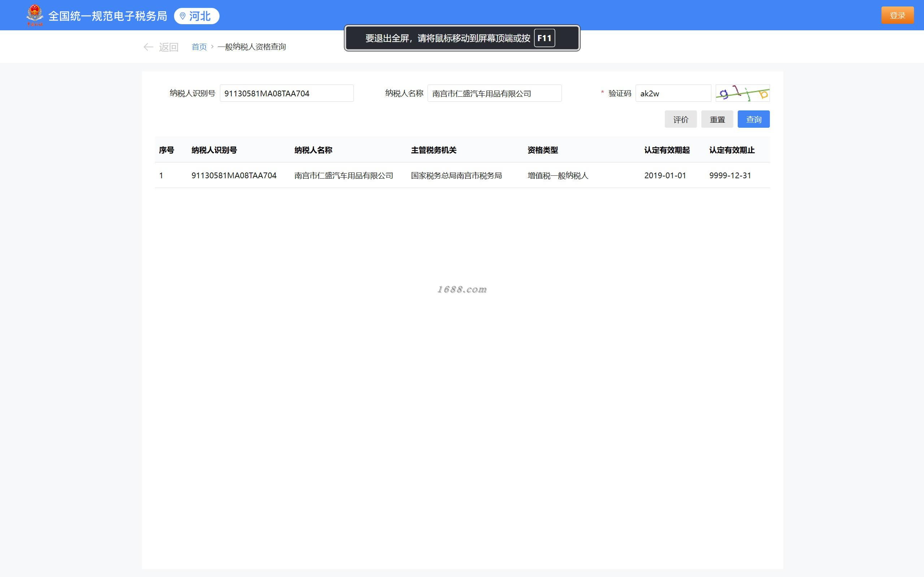Click the back arrow icon beside 返回
This screenshot has width=924, height=577.
[148, 47]
